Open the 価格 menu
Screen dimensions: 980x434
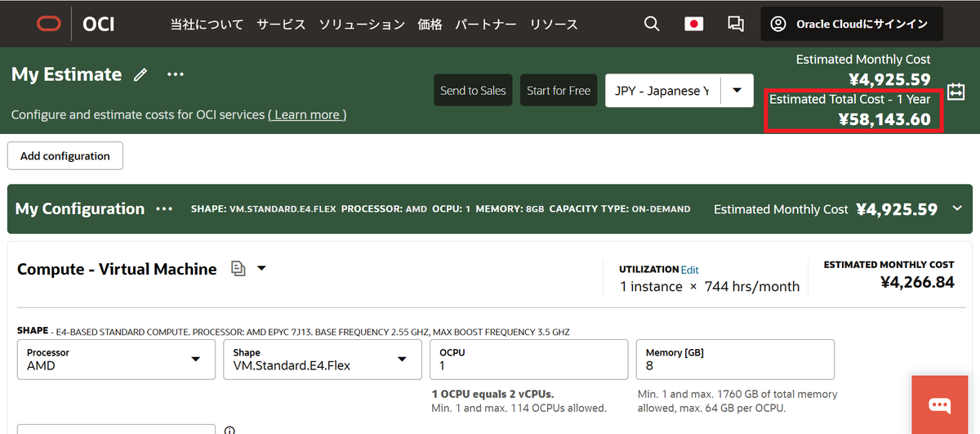point(430,24)
